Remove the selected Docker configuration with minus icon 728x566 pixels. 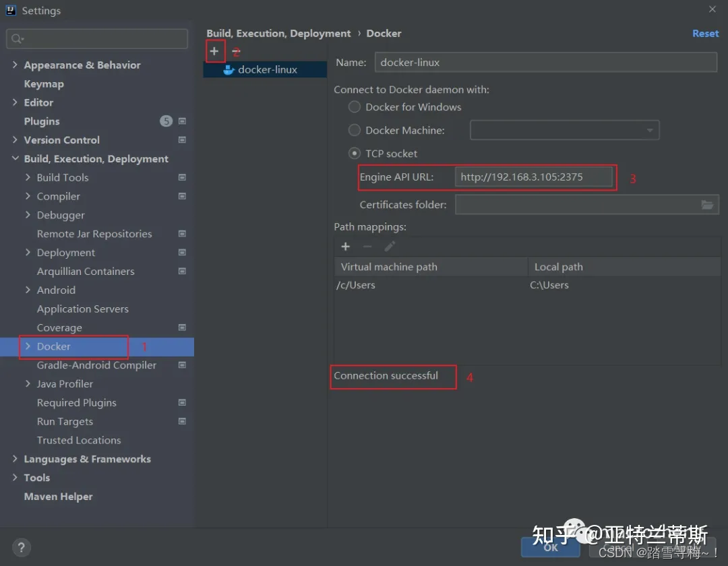click(x=236, y=51)
